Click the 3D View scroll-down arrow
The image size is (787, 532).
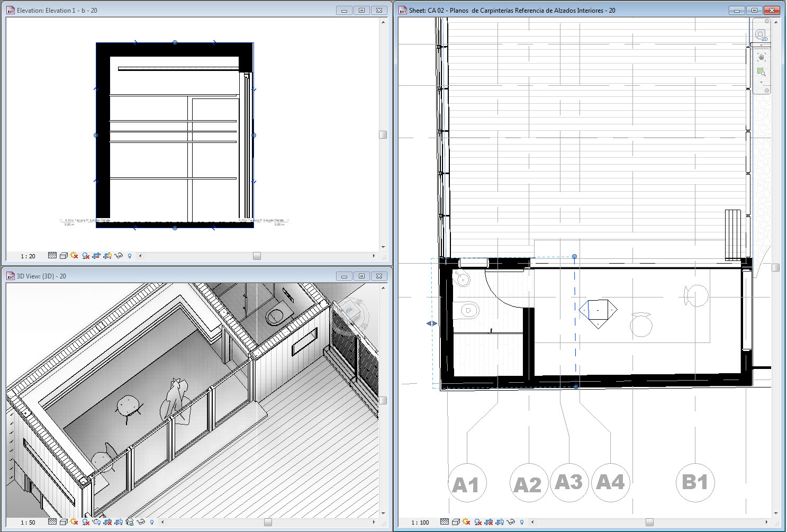383,513
